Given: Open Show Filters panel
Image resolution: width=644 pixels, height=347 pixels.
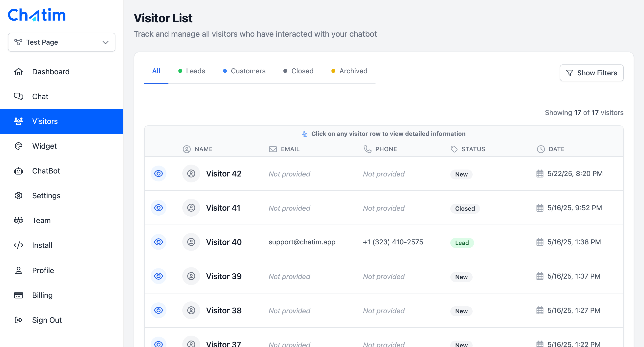Looking at the screenshot, I should pyautogui.click(x=592, y=73).
